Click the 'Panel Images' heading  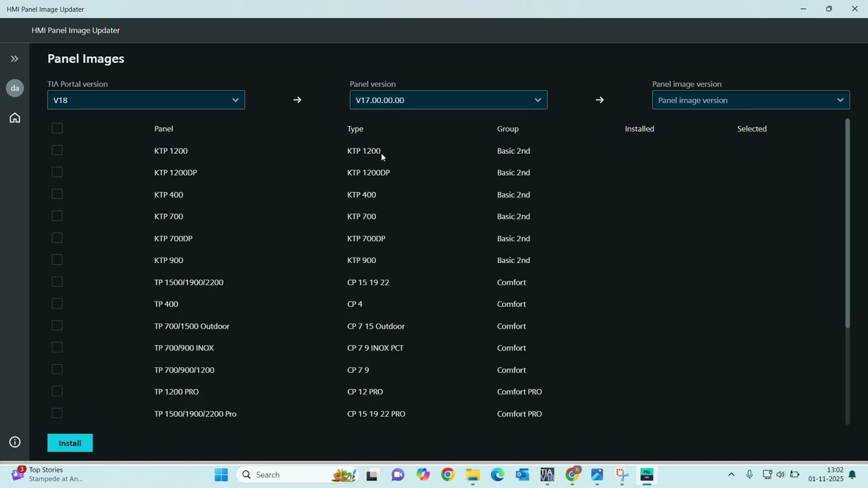click(85, 59)
